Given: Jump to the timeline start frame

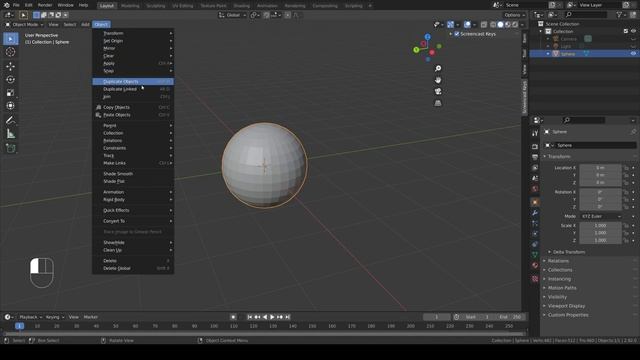Looking at the screenshot, I should (249, 317).
